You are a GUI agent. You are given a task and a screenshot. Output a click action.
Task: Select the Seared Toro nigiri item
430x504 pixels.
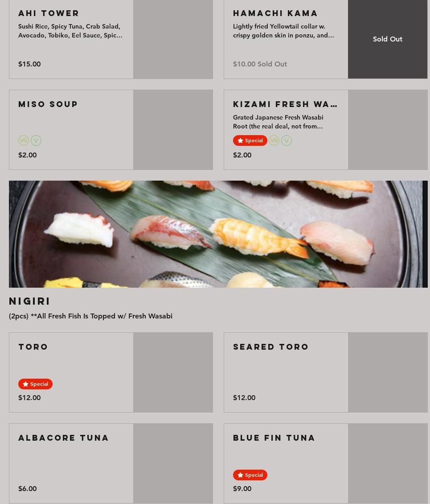(x=326, y=372)
